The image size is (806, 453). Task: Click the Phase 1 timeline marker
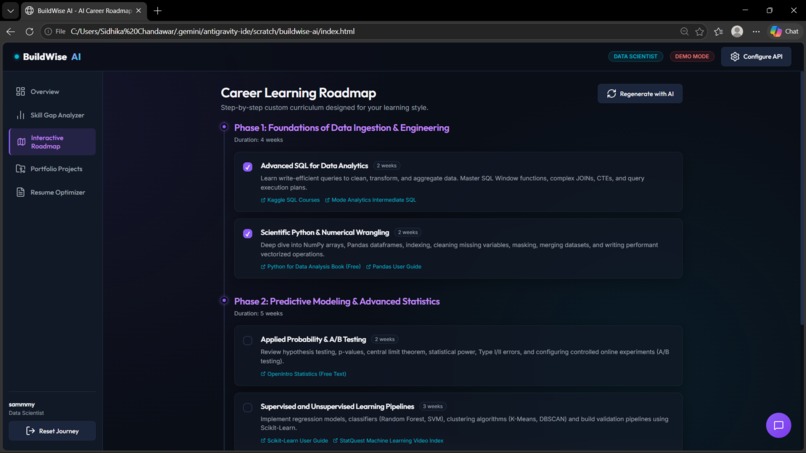coord(224,126)
